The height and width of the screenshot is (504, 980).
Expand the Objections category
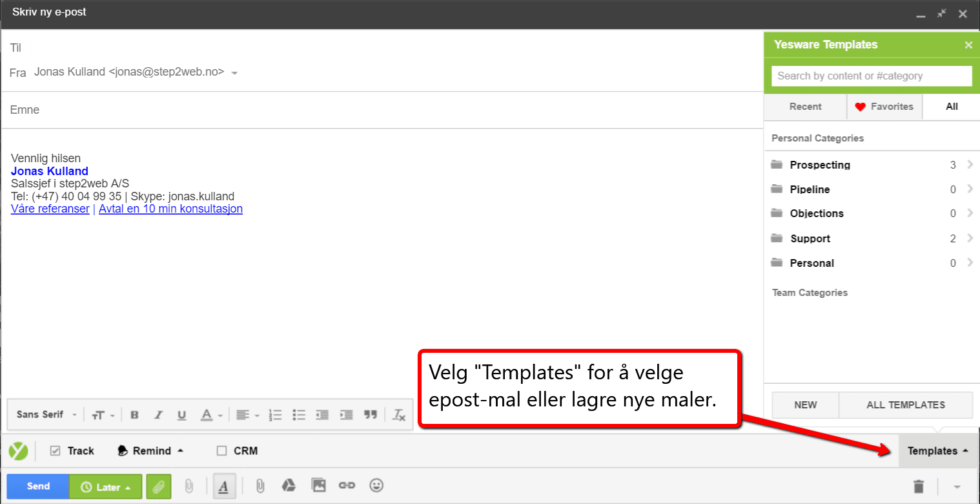(872, 213)
